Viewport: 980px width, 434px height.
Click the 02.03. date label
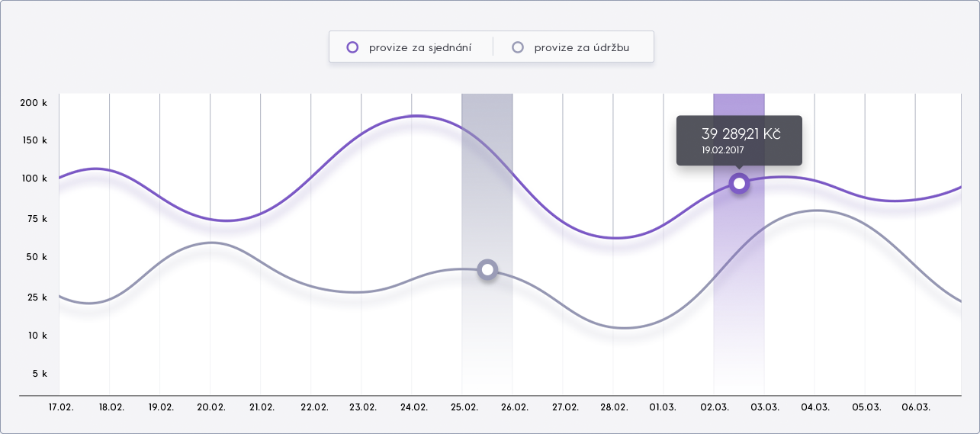[715, 407]
